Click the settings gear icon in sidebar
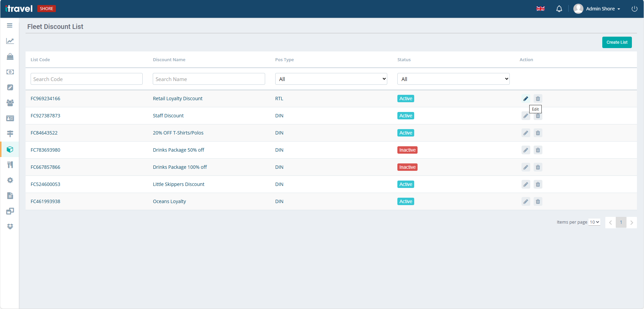The image size is (644, 309). (x=10, y=180)
